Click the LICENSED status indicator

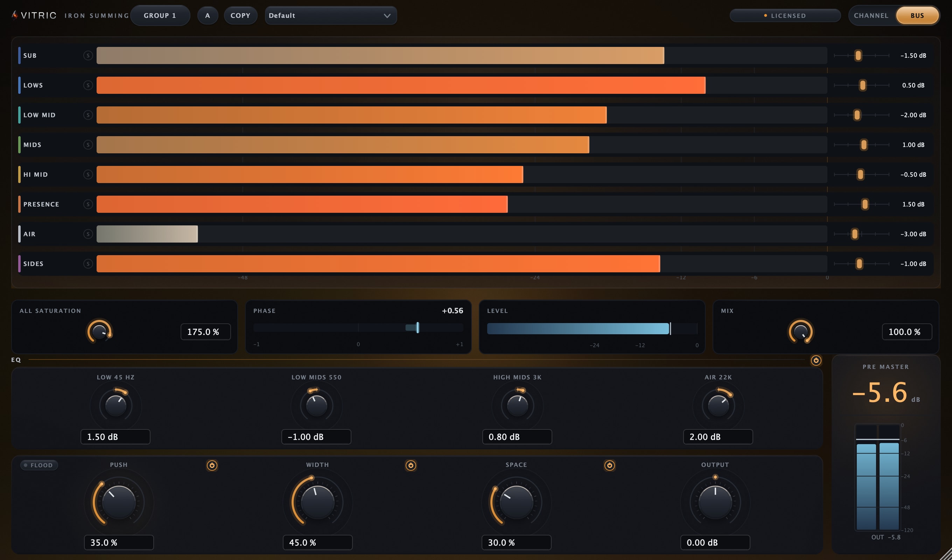point(785,15)
